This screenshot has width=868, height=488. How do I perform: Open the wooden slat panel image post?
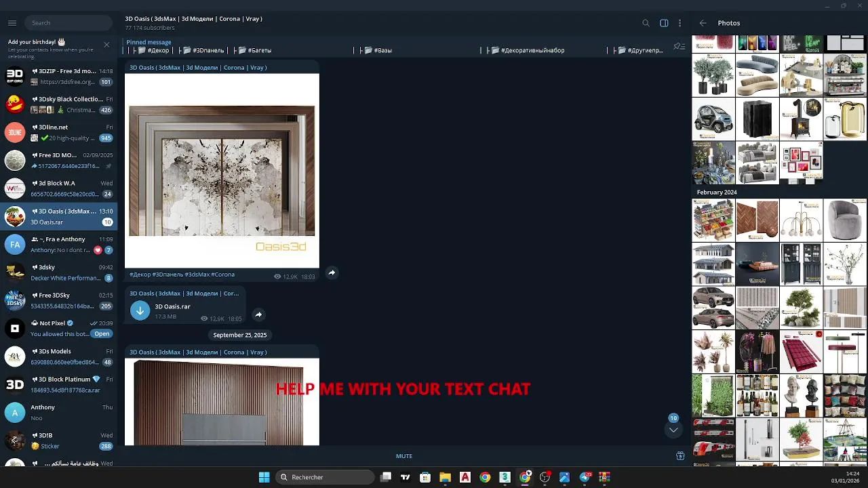(222, 402)
